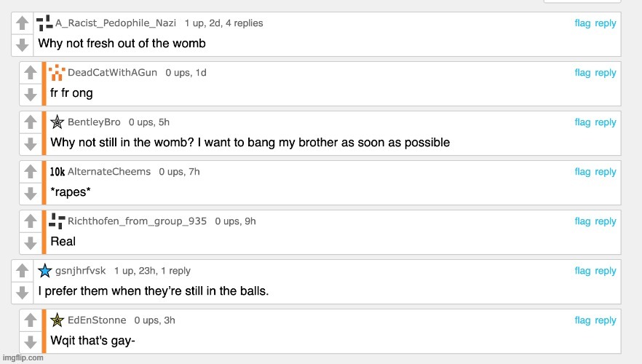
Task: Click the blue star icon beside gsnjhrfvsk
Action: click(x=44, y=271)
